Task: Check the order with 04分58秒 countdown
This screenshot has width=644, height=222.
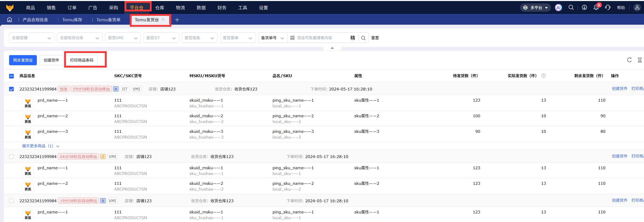Action: click(x=11, y=156)
